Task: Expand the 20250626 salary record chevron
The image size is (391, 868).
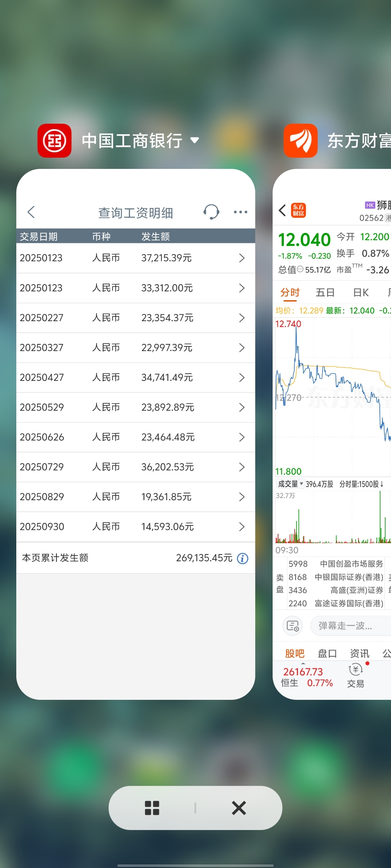Action: [x=242, y=437]
